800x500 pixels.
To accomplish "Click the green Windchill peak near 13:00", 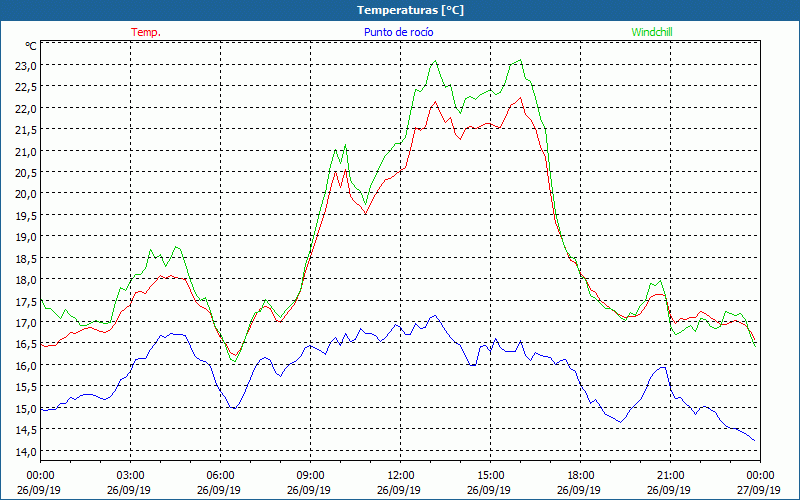I will 435,61.
